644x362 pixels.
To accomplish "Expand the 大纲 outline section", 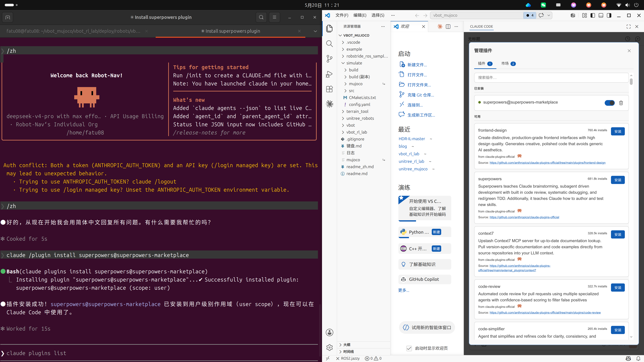I will click(x=364, y=345).
